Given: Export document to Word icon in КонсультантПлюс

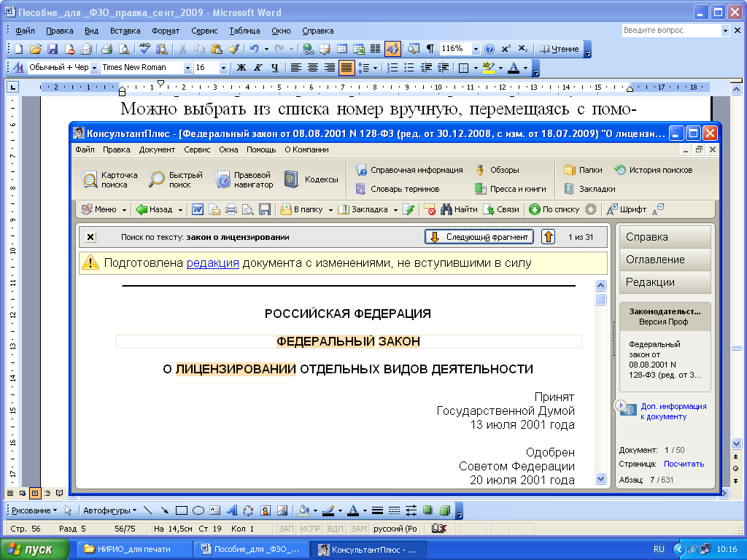Looking at the screenshot, I should pos(198,209).
